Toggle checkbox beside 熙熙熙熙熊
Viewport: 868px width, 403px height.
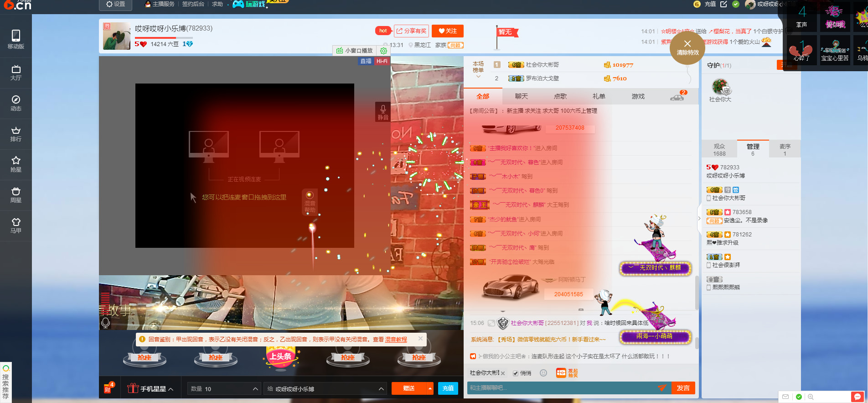click(709, 287)
